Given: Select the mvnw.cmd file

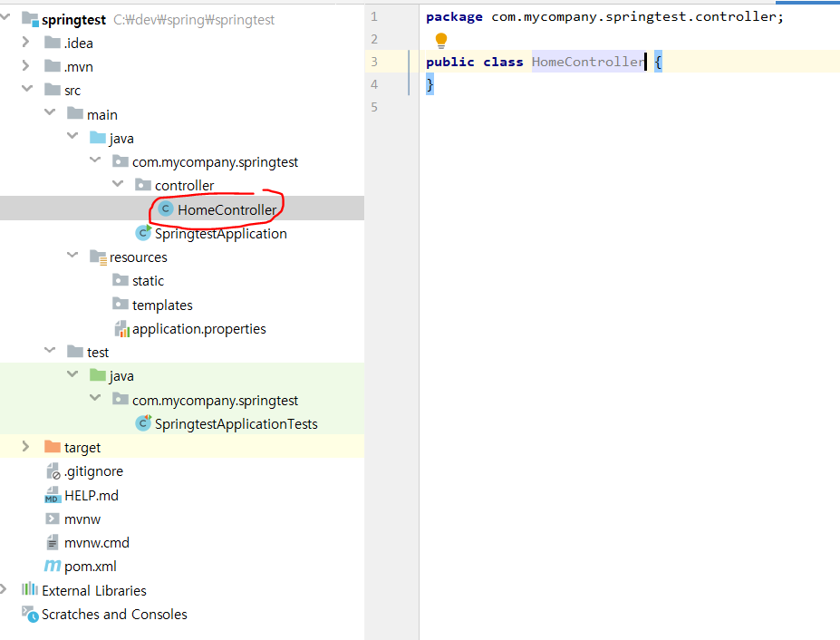Looking at the screenshot, I should coord(97,542).
